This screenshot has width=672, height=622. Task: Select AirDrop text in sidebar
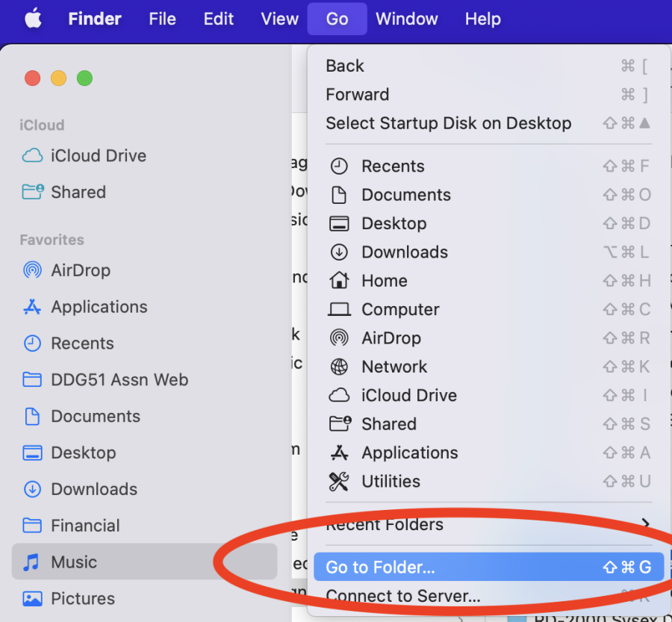(x=81, y=270)
